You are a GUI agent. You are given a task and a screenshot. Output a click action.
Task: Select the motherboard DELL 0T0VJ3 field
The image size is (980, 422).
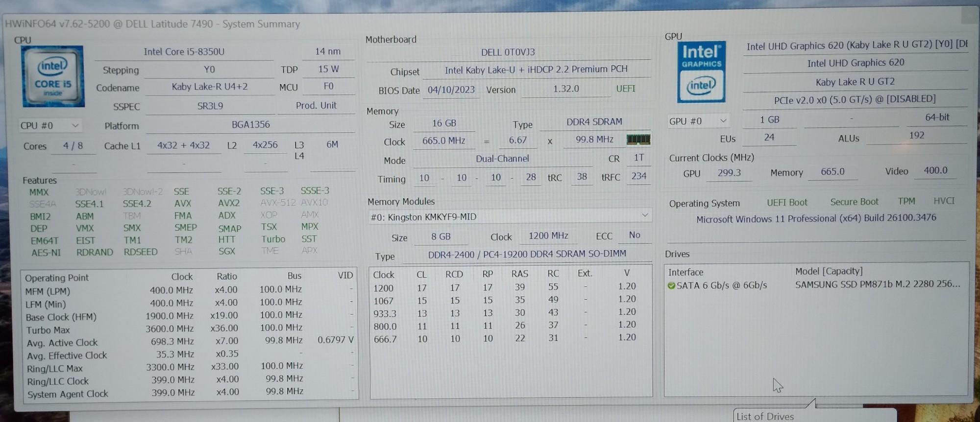[x=508, y=52]
